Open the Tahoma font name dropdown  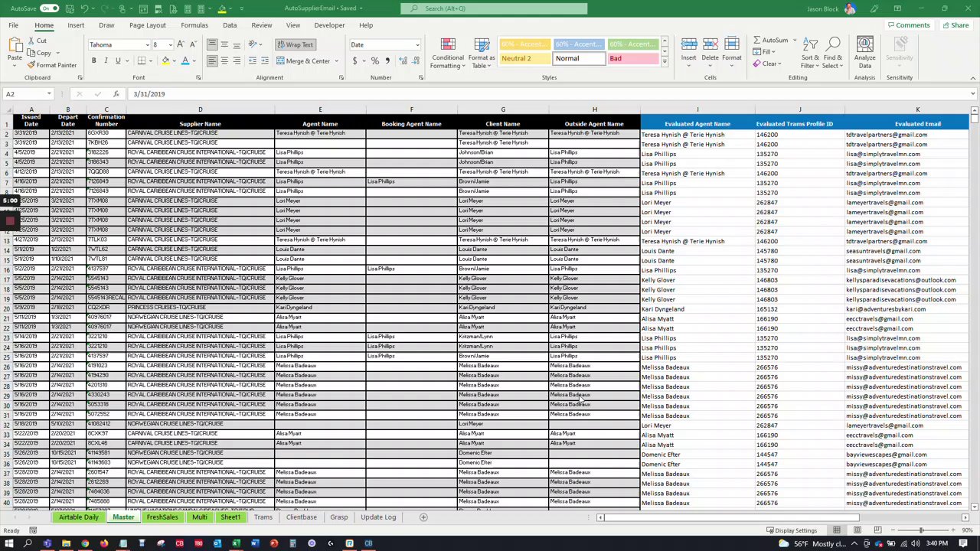pyautogui.click(x=147, y=44)
